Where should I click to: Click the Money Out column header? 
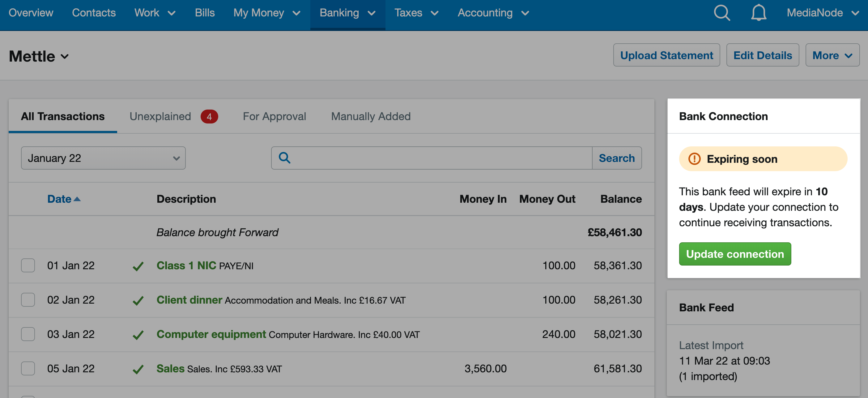(547, 199)
